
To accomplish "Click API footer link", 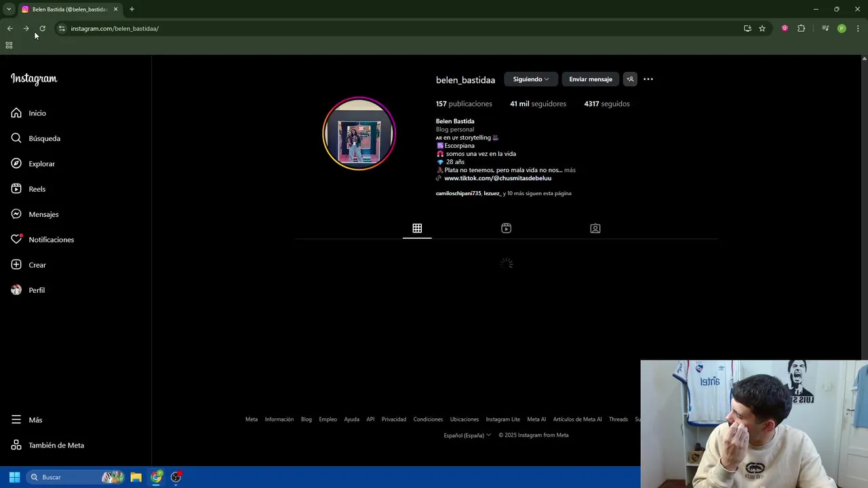I will (370, 420).
